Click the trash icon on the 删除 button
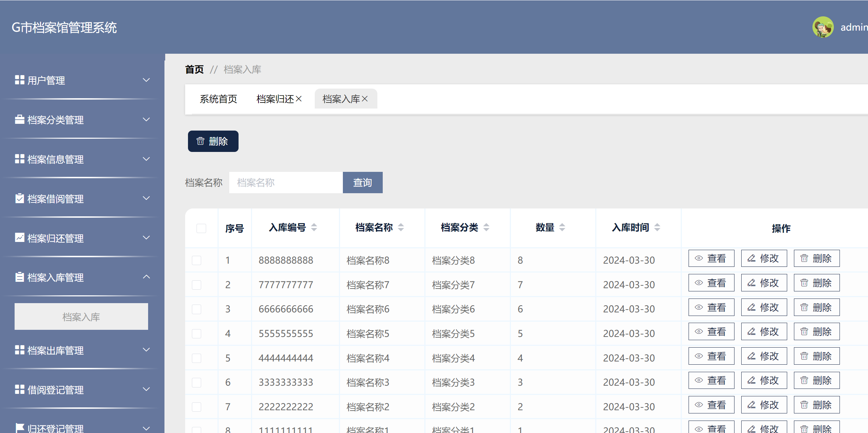The height and width of the screenshot is (433, 868). tap(200, 141)
